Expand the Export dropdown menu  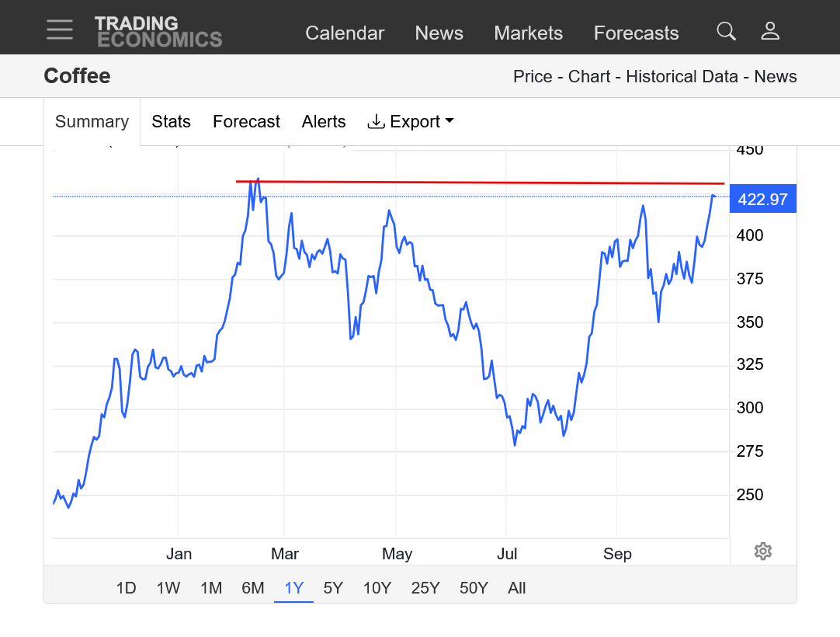(410, 122)
